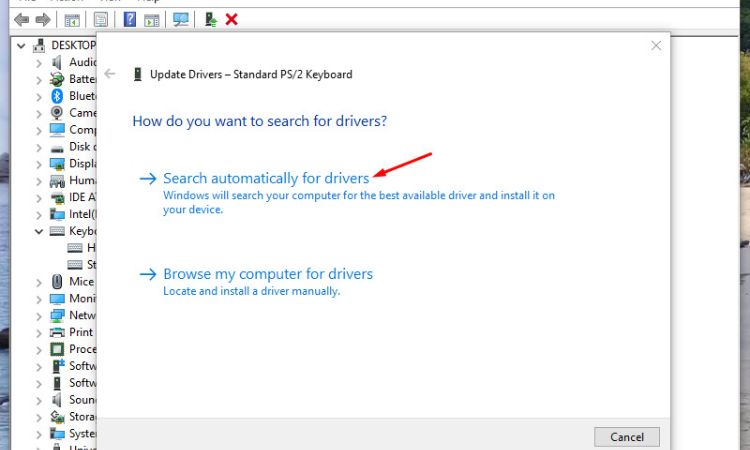The width and height of the screenshot is (750, 450).
Task: Expand the Batteries category chevron
Action: pyautogui.click(x=39, y=80)
